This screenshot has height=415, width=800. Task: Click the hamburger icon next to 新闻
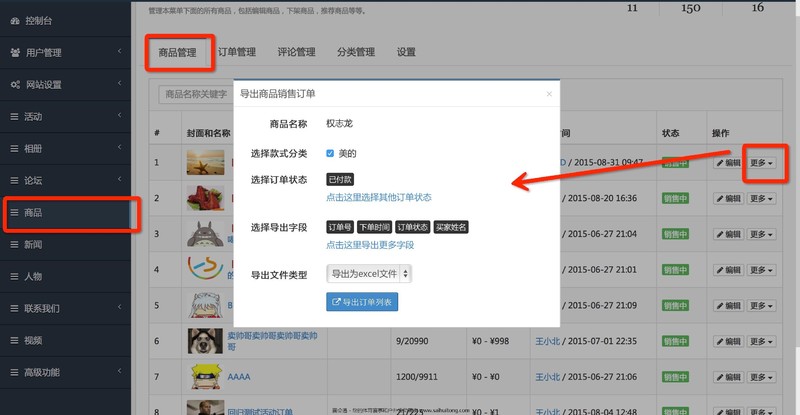(14, 245)
